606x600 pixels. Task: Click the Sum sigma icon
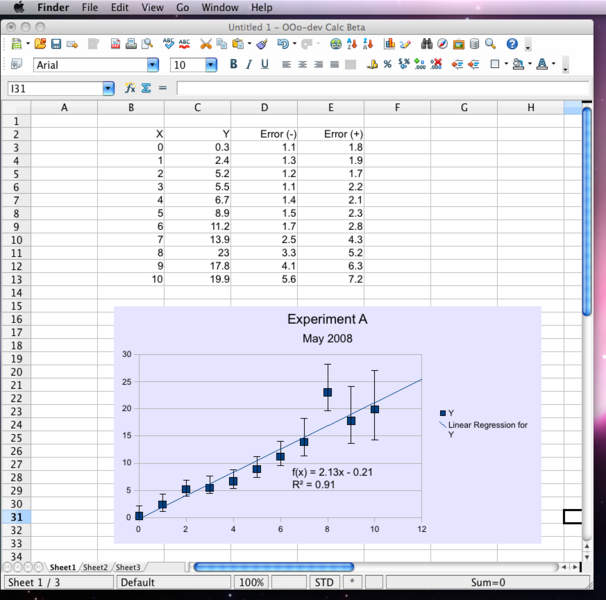pos(146,88)
